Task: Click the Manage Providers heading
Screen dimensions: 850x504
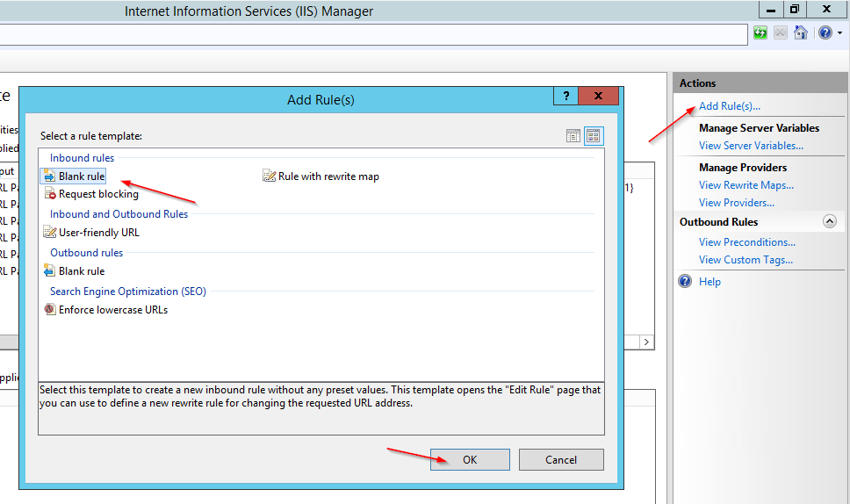Action: tap(743, 168)
